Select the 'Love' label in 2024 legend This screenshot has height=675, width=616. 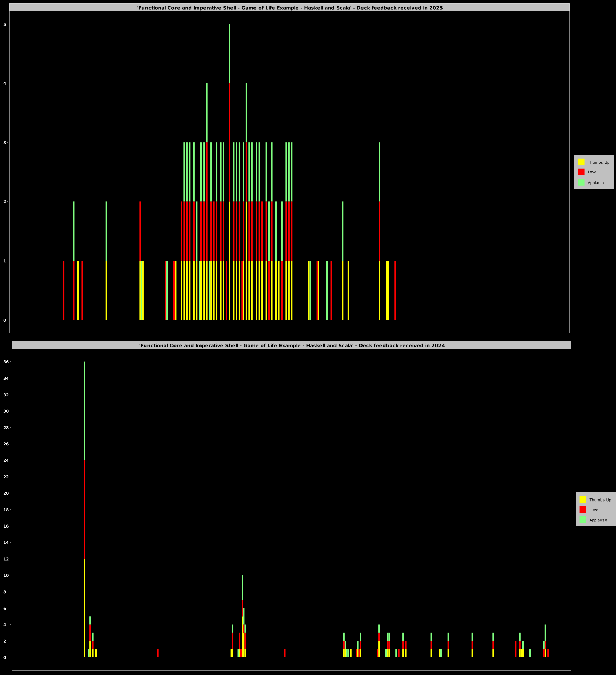pyautogui.click(x=593, y=510)
